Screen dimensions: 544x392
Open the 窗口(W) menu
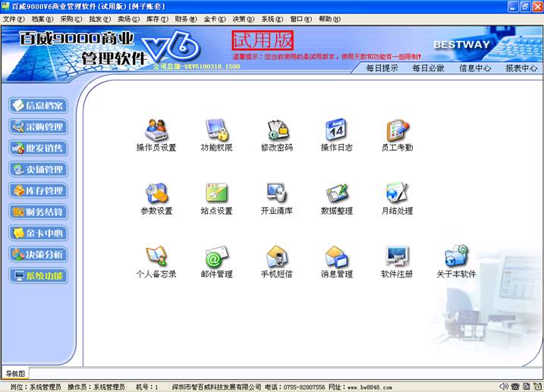point(301,19)
